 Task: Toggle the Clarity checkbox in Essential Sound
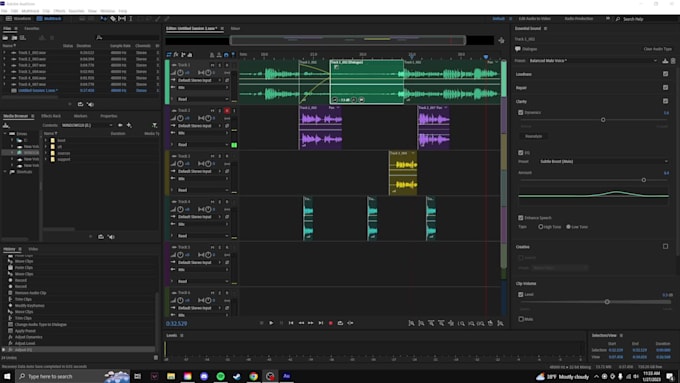click(665, 101)
